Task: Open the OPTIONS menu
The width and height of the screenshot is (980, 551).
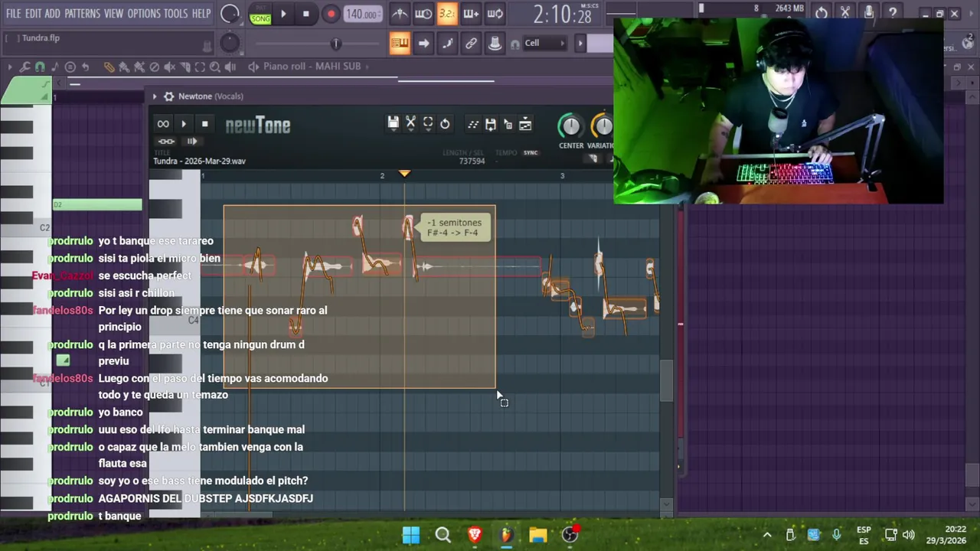Action: (x=144, y=14)
